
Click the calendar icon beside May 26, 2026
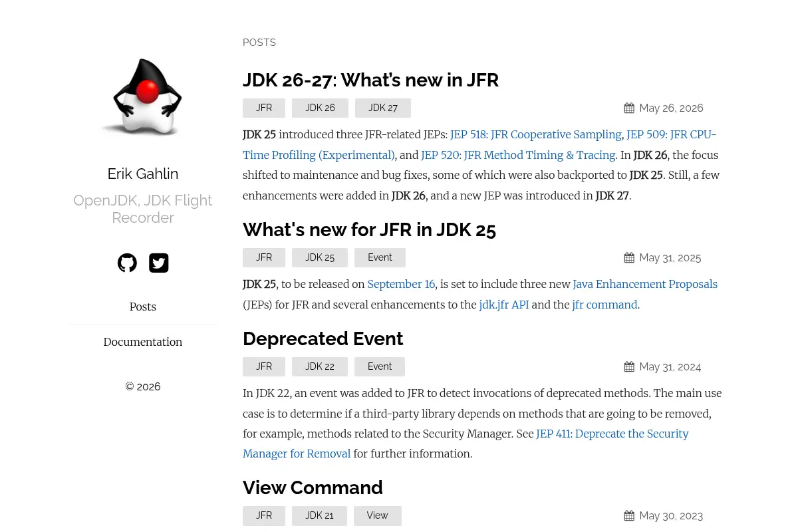pyautogui.click(x=629, y=108)
